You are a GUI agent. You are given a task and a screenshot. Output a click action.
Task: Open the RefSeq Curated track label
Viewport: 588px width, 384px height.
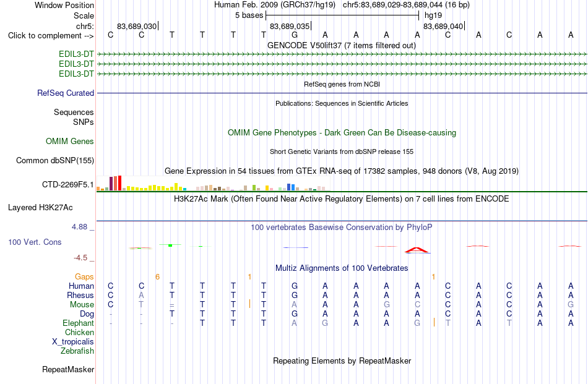[x=65, y=93]
